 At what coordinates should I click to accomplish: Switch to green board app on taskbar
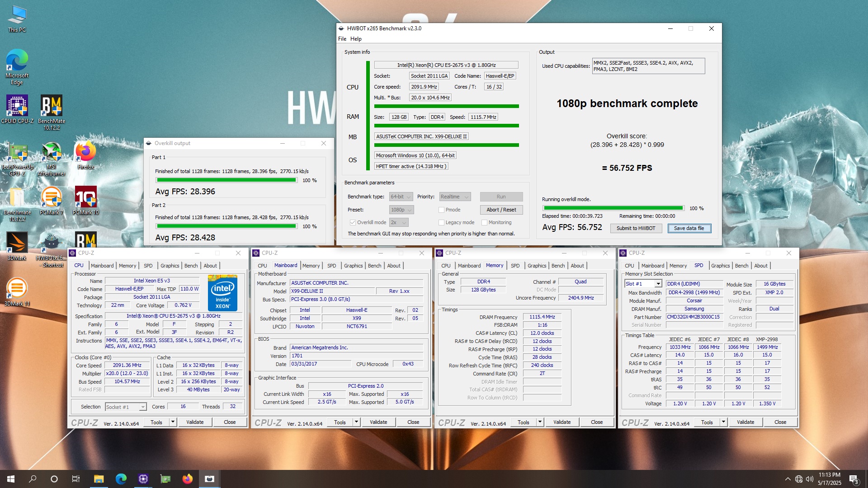(165, 479)
